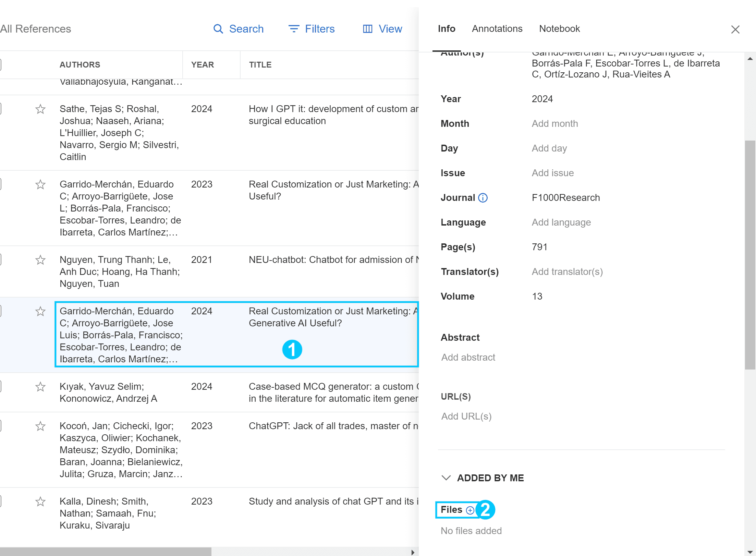Image resolution: width=756 pixels, height=556 pixels.
Task: Select the 2021 year cell
Action: click(x=202, y=260)
